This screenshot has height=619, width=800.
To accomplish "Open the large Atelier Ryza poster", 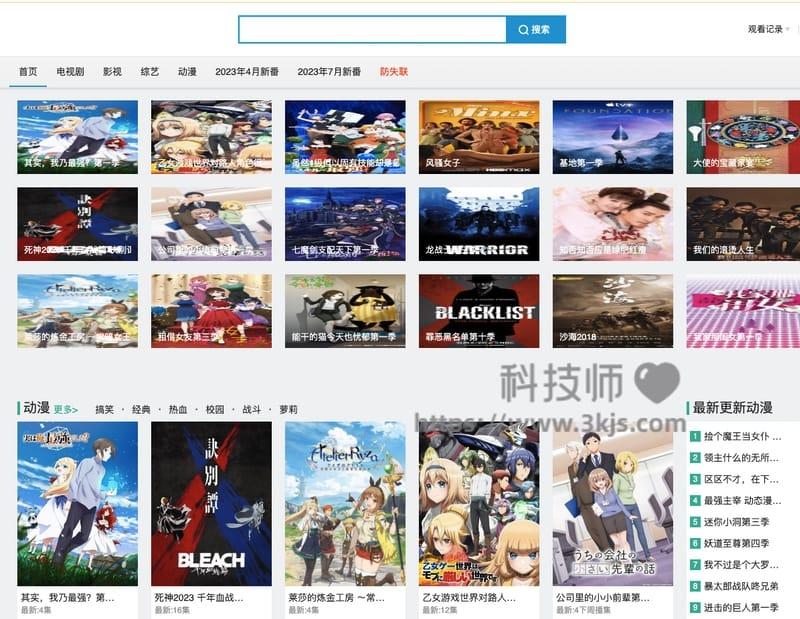I will pyautogui.click(x=345, y=504).
